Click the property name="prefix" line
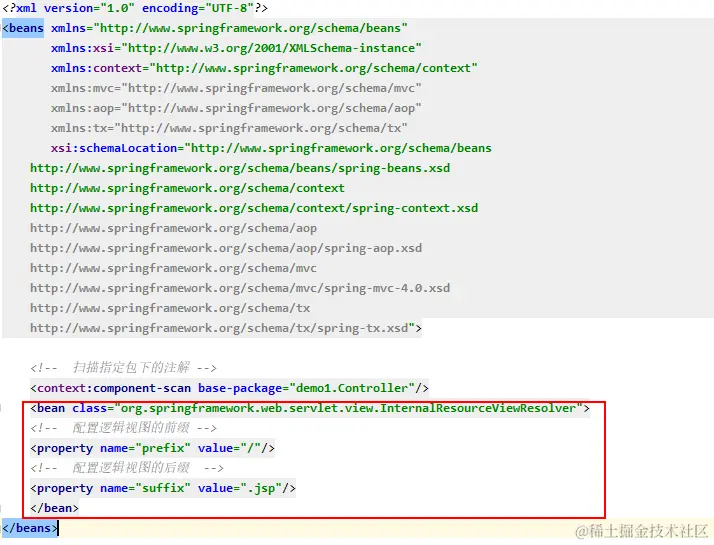 (x=153, y=448)
